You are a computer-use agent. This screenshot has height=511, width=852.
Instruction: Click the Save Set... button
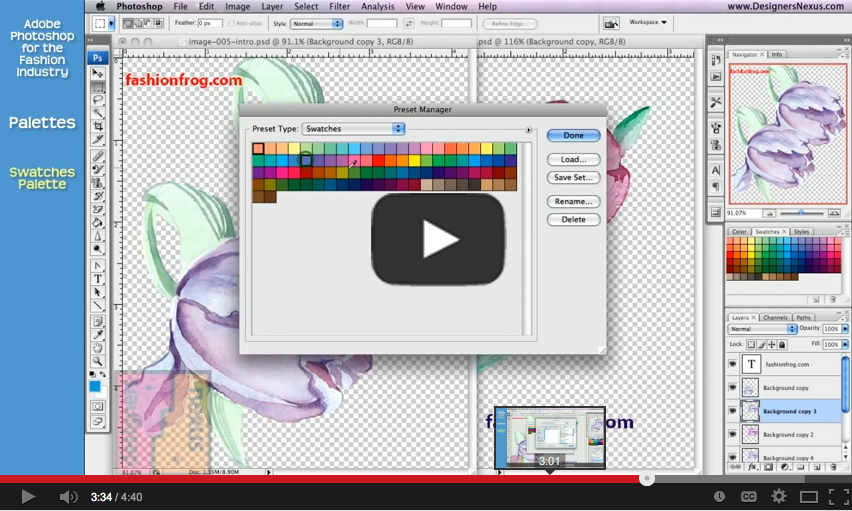click(573, 177)
